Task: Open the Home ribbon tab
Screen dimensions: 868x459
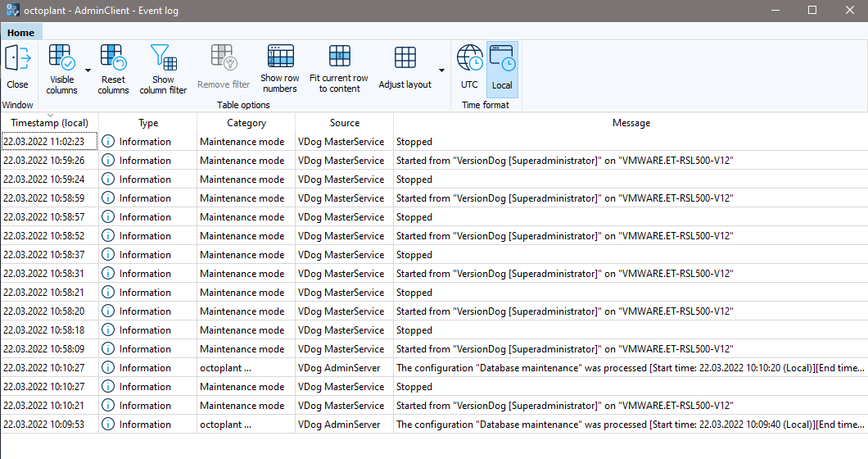Action: 21,33
